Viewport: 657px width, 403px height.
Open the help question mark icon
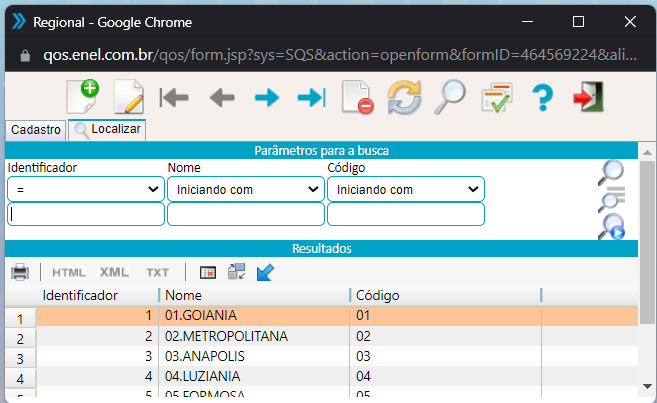(542, 97)
